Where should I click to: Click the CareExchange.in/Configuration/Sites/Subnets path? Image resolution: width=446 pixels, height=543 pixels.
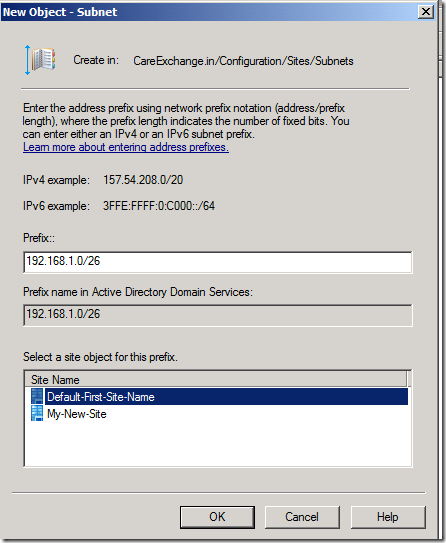[x=243, y=61]
